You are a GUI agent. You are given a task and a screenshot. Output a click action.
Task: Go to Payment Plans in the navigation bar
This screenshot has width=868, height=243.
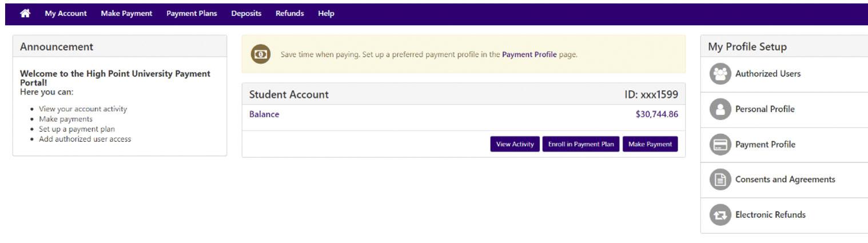(192, 13)
